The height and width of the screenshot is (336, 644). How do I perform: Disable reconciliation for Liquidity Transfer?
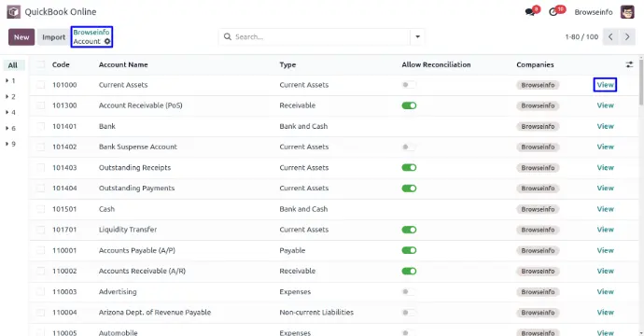coord(409,230)
